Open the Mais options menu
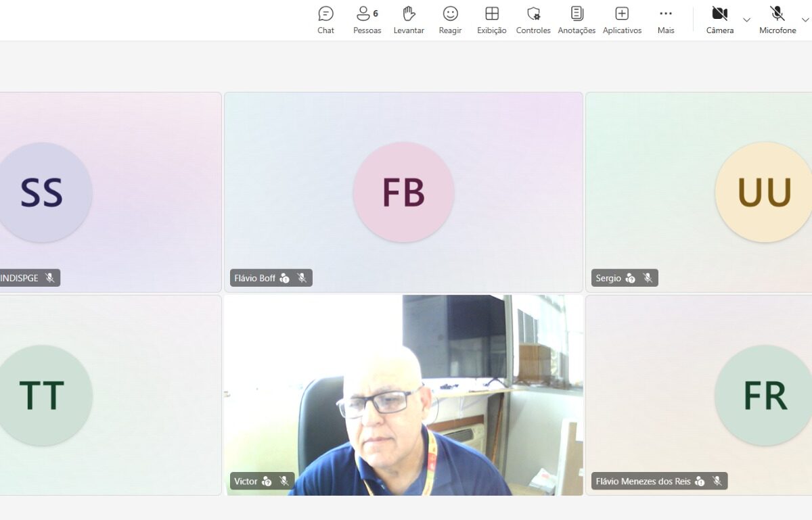Image resolution: width=812 pixels, height=520 pixels. pyautogui.click(x=666, y=20)
